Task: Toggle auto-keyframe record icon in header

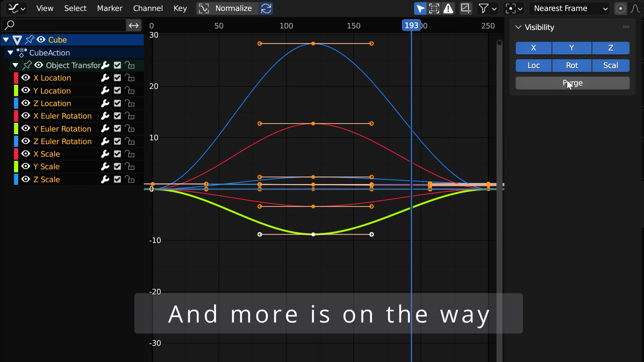Action: coord(621,8)
